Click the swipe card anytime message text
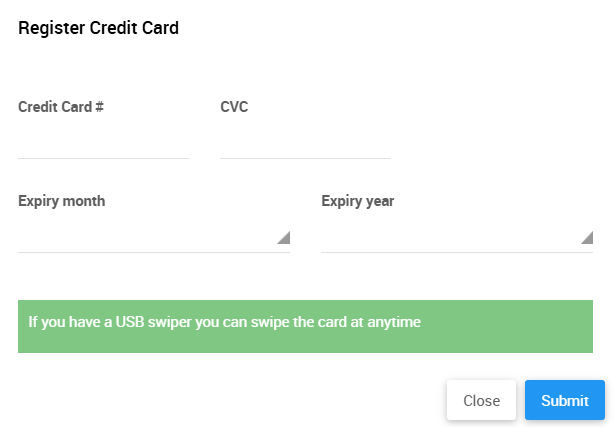 (x=224, y=322)
